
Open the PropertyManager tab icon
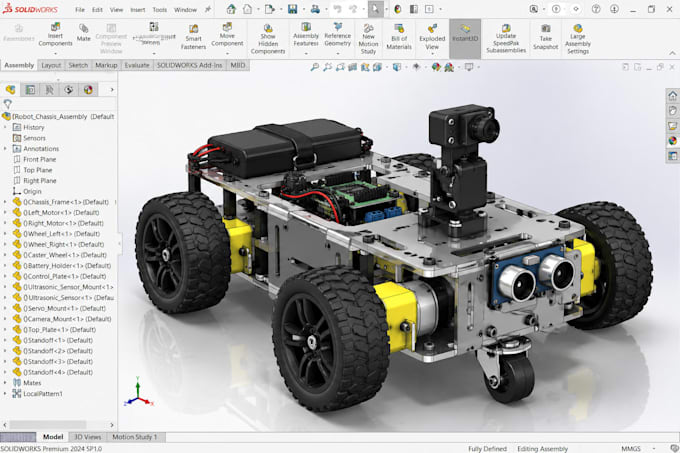click(30, 90)
